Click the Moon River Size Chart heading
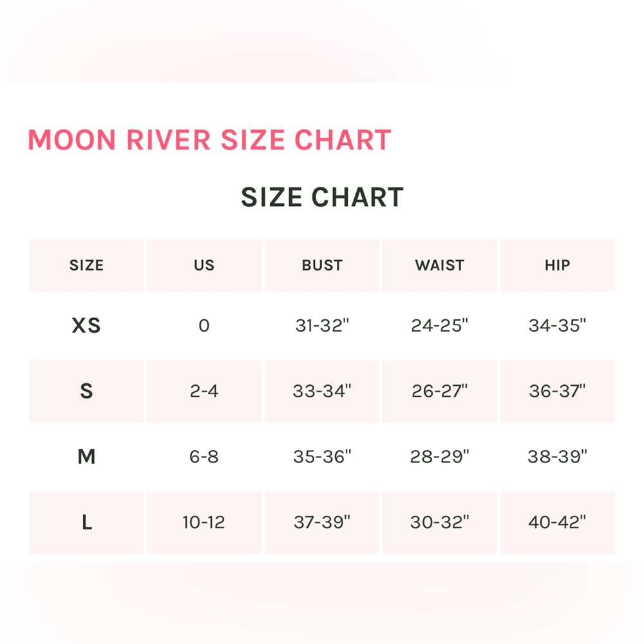 tap(209, 140)
